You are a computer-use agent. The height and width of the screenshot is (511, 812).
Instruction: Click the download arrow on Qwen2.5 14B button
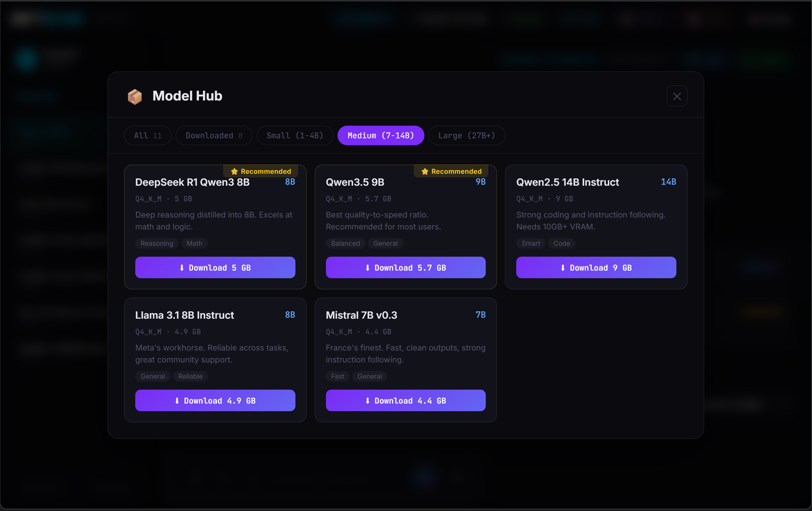563,268
